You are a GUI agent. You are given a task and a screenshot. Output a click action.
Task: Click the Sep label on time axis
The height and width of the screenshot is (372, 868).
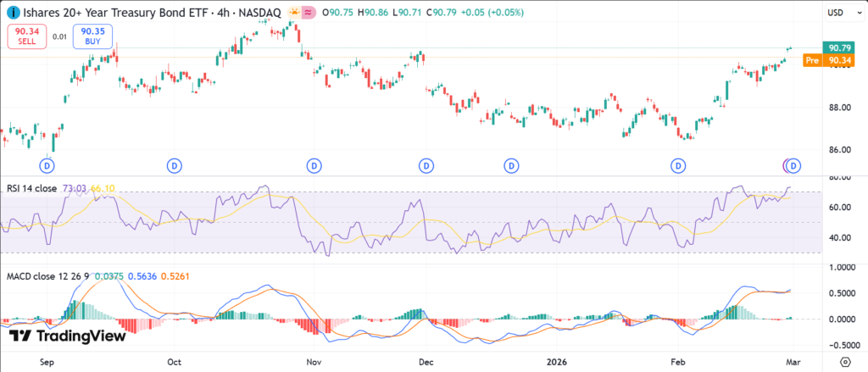[47, 362]
